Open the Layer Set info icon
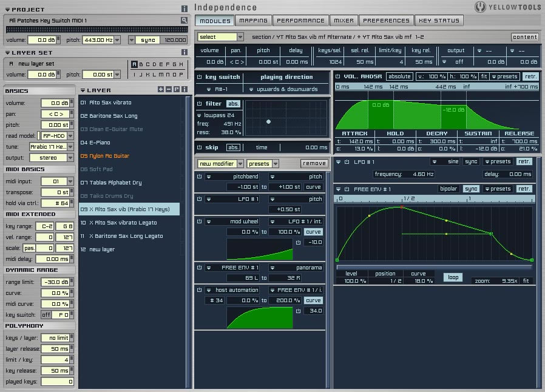 point(184,52)
